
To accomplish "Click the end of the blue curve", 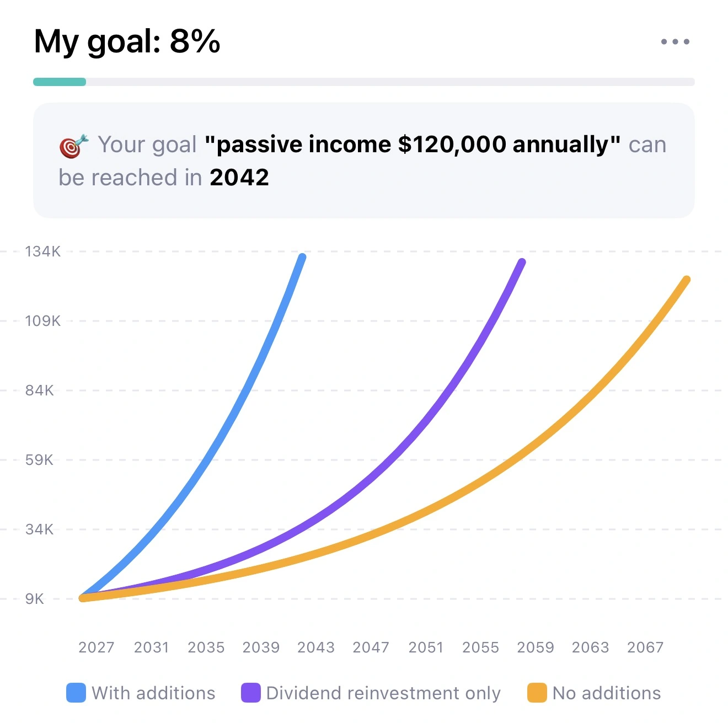I will click(x=302, y=257).
